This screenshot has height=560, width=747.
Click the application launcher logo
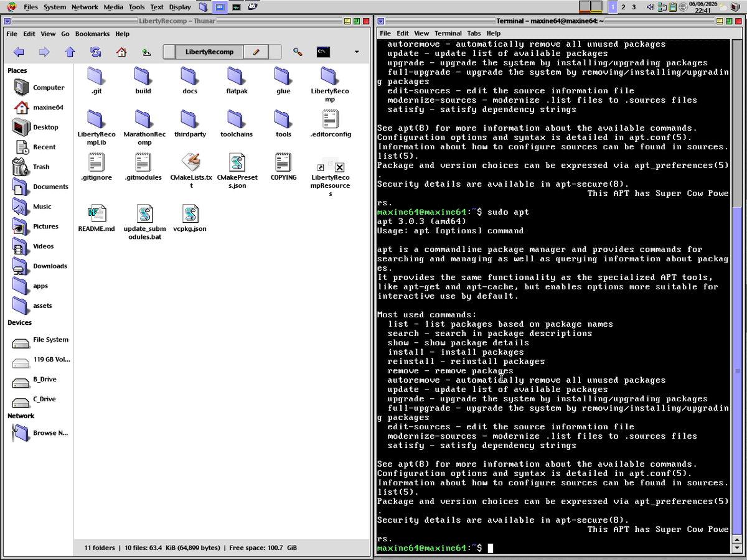pyautogui.click(x=11, y=7)
